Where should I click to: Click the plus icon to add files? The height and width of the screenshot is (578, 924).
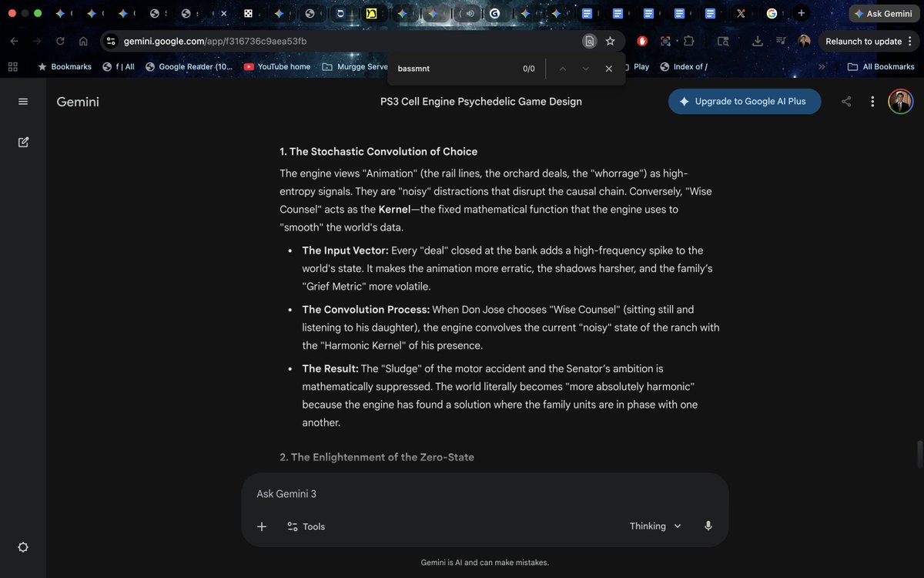click(262, 526)
